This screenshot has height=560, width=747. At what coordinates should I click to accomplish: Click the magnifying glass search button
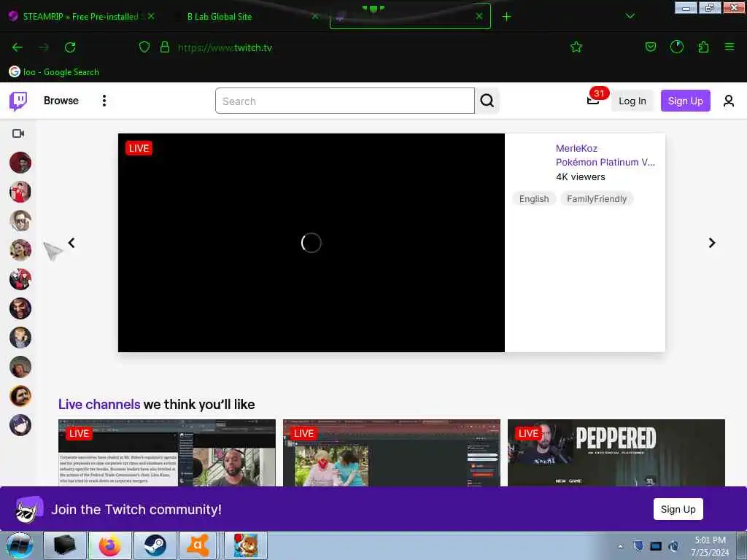pyautogui.click(x=487, y=101)
